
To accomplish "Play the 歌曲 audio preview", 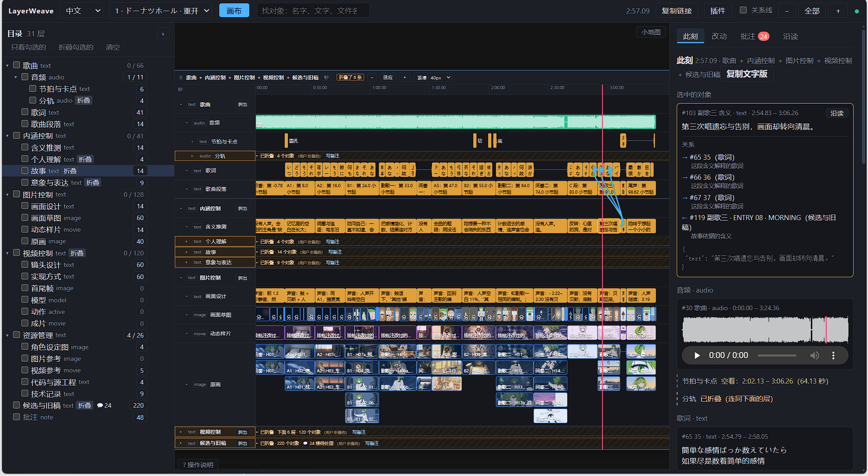I will (697, 355).
